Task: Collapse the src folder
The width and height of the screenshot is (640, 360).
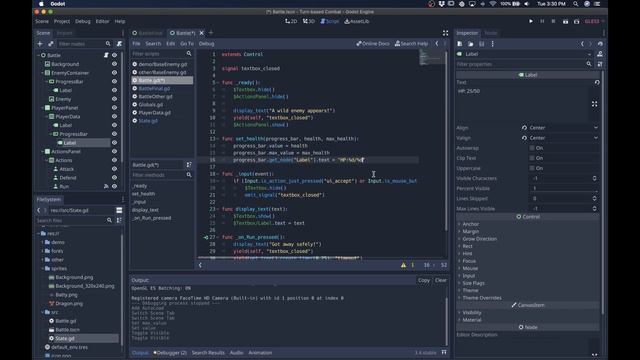Action: pos(43,312)
